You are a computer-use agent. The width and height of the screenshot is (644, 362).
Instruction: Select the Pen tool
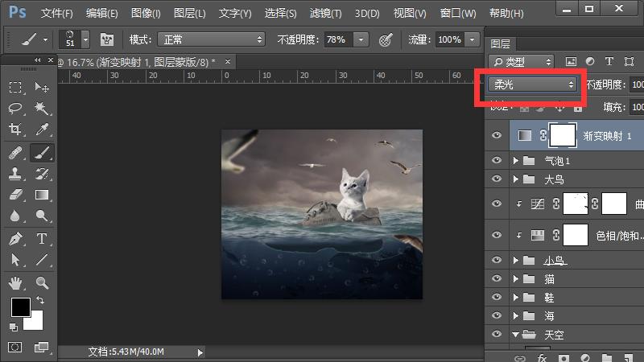tap(15, 239)
